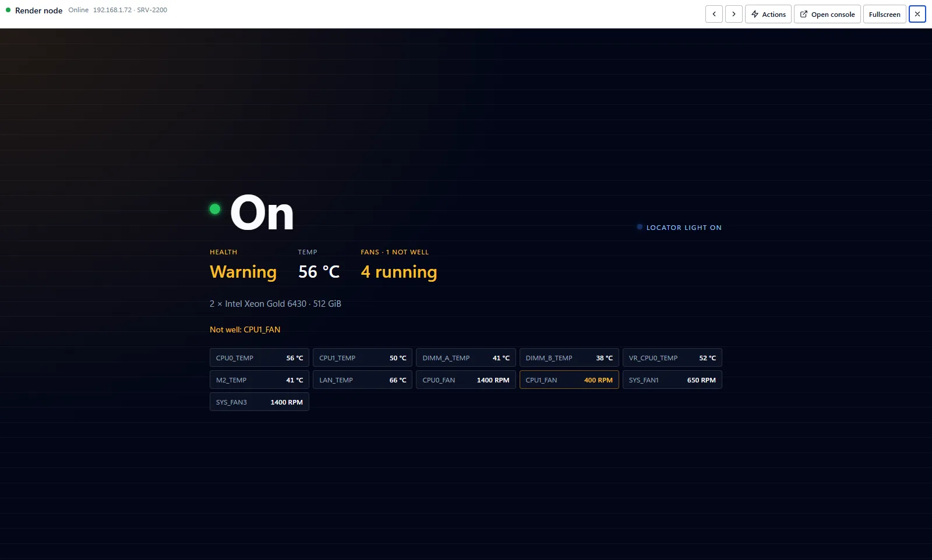Go to the next server with right chevron
The width and height of the screenshot is (932, 560).
click(734, 14)
